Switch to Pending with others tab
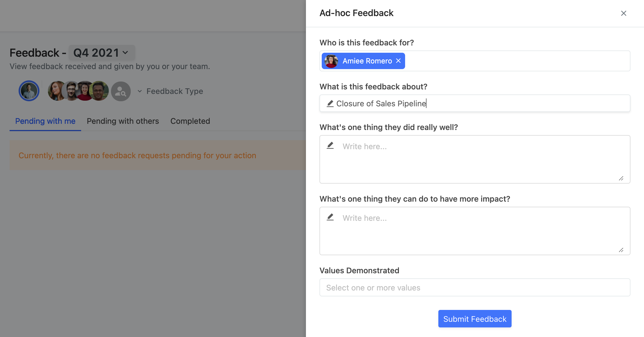 click(x=123, y=121)
